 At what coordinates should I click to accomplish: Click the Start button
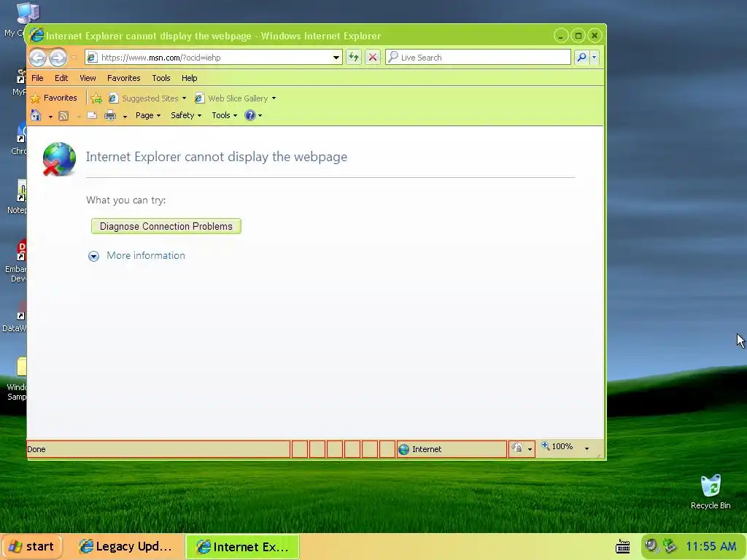click(x=32, y=547)
